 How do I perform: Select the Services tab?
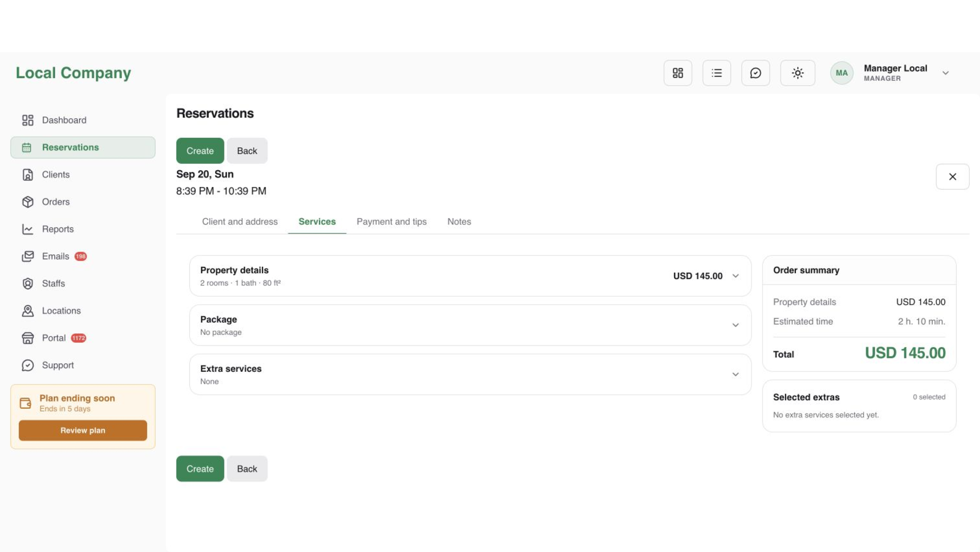(317, 222)
